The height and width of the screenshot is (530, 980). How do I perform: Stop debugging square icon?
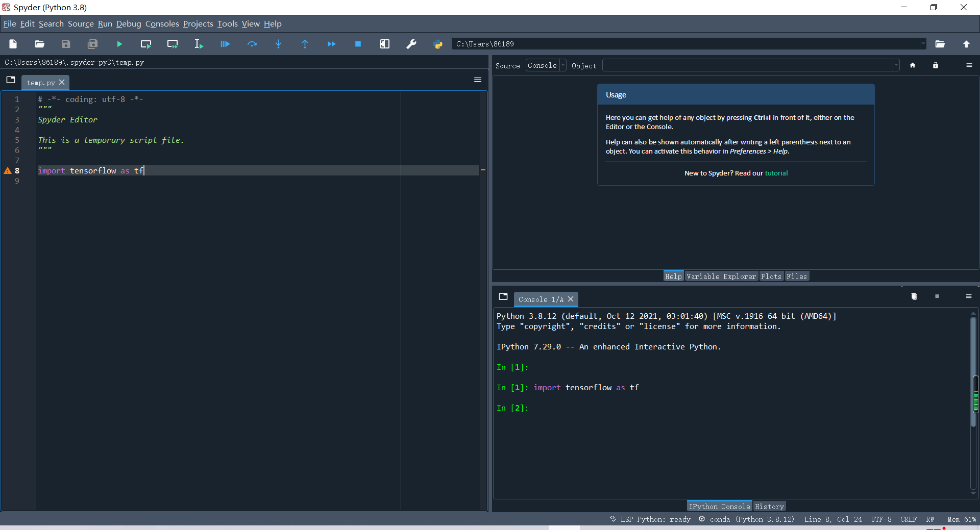pos(358,44)
